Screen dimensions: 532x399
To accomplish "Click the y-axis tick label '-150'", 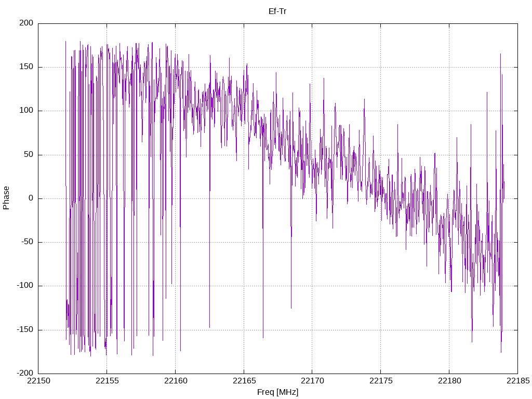I will coord(25,329).
